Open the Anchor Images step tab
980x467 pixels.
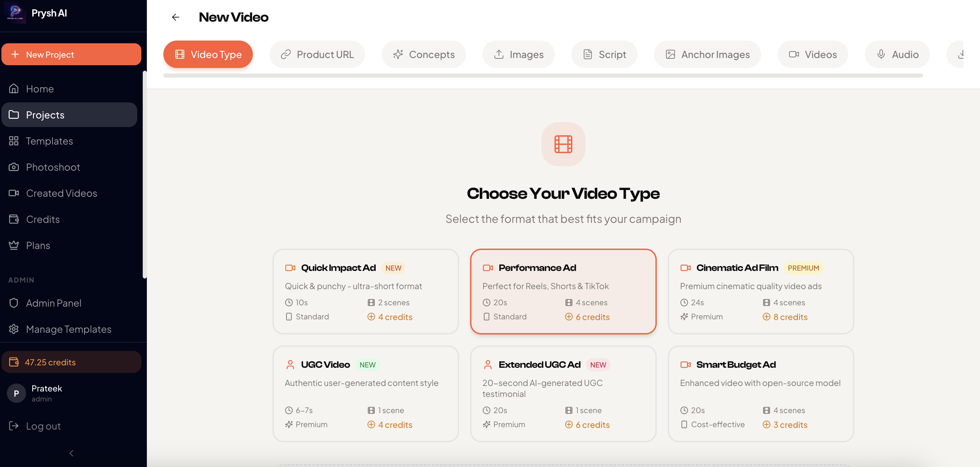(x=707, y=55)
